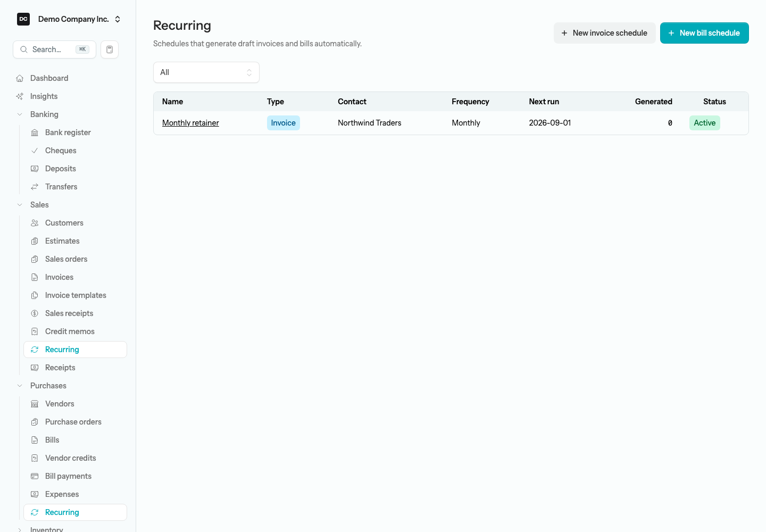Viewport: 766px width, 532px height.
Task: Open the Demo Company Inc. switcher
Action: click(69, 19)
